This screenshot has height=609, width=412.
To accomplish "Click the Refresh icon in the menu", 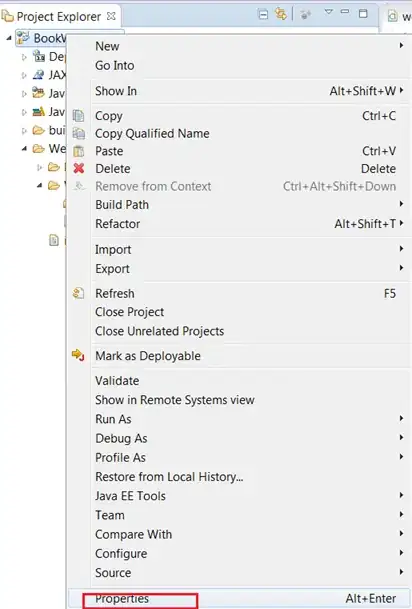I will click(78, 293).
